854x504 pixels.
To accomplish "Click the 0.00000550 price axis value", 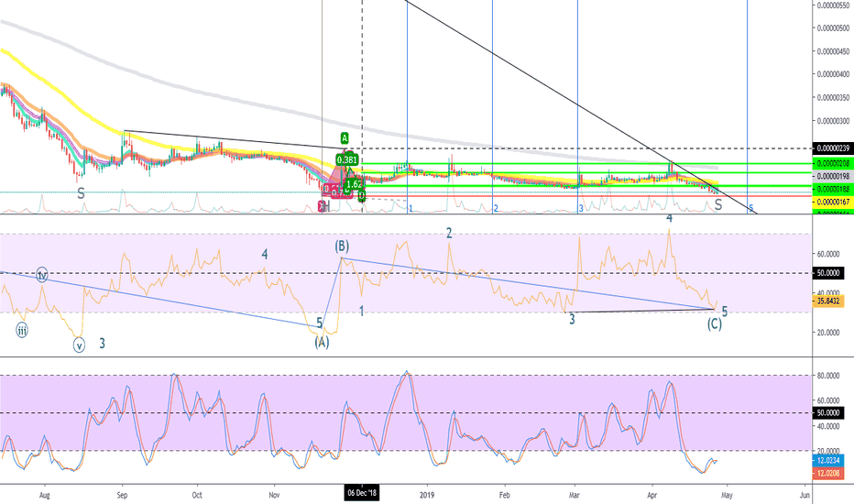I will [x=833, y=5].
